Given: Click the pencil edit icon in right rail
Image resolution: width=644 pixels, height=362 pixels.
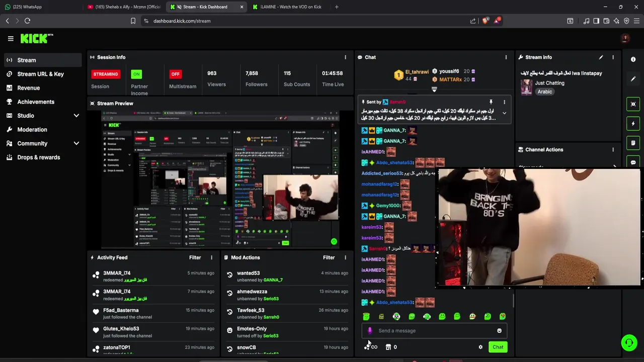Looking at the screenshot, I should 633,79.
